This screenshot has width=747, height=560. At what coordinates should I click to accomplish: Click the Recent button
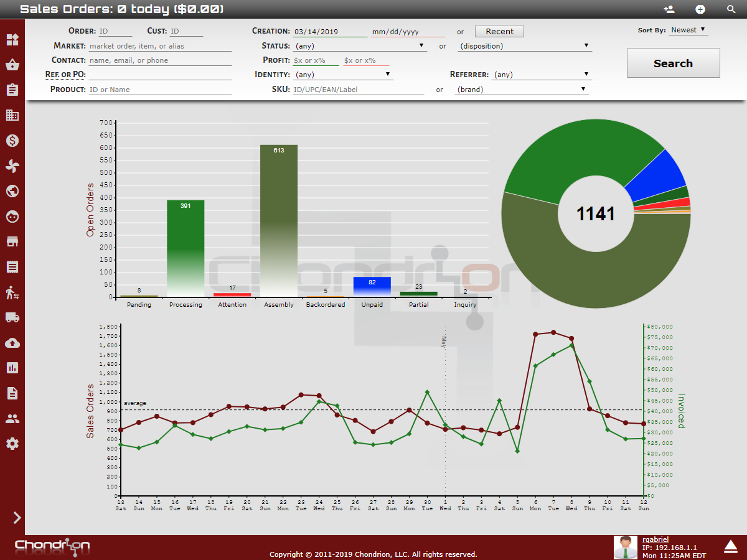[499, 32]
